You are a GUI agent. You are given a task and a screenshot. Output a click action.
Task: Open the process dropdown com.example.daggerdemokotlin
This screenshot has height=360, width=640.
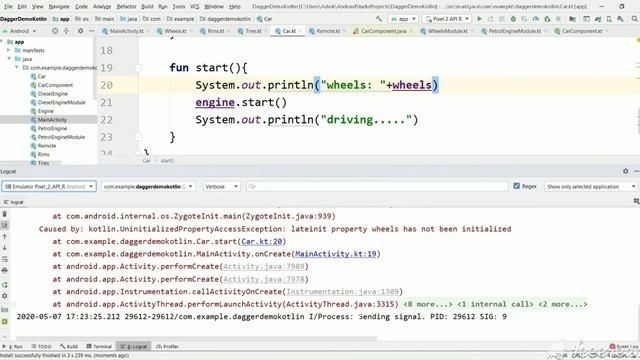point(148,187)
